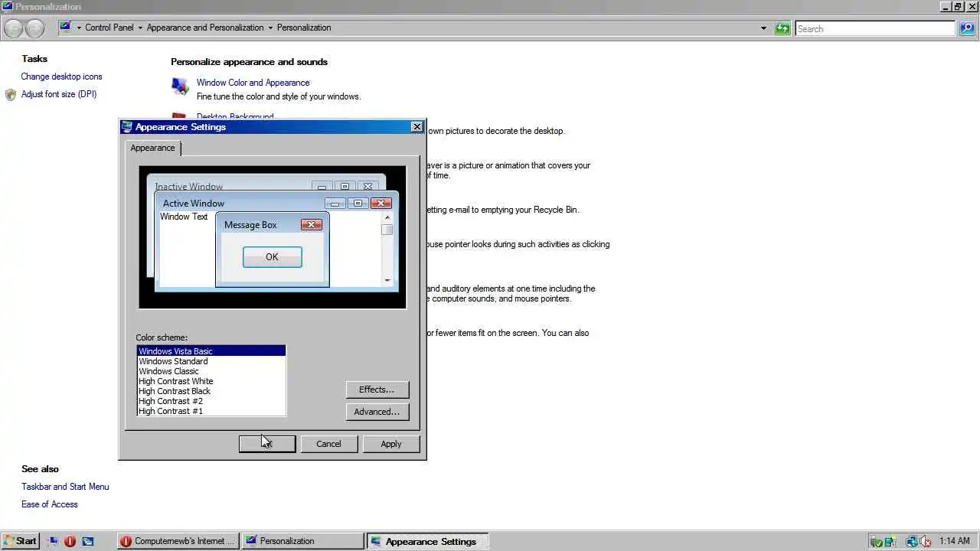The width and height of the screenshot is (980, 551).
Task: Click the Search input field
Action: pos(875,28)
